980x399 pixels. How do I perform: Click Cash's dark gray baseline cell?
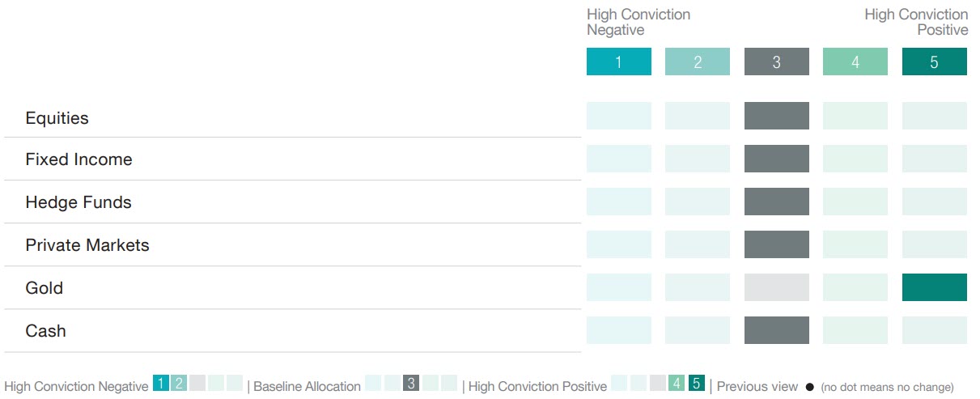coord(776,330)
